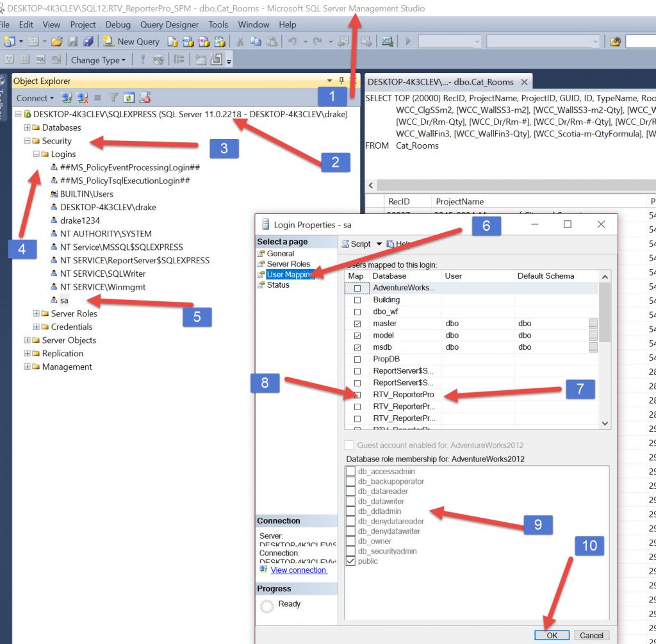Open the View connection link

coord(298,570)
